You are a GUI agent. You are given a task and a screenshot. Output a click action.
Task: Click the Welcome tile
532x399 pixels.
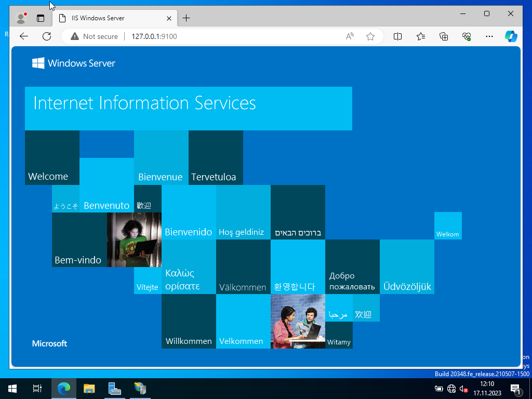pyautogui.click(x=52, y=158)
